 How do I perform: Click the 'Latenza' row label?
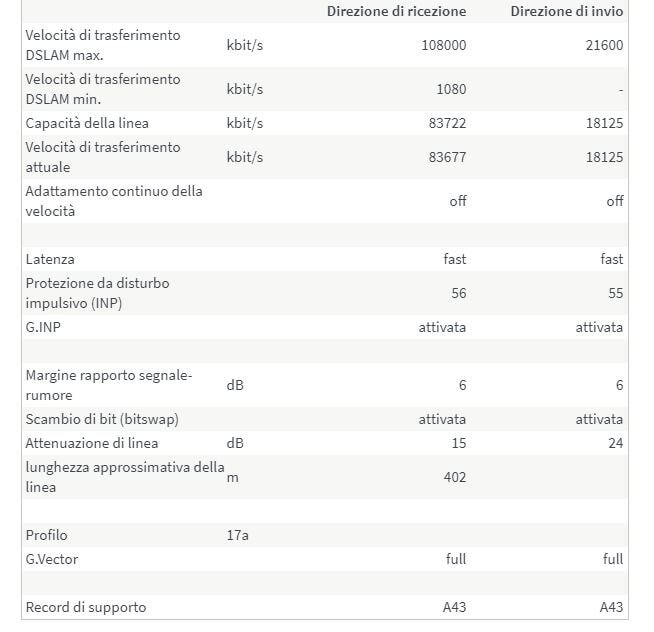coord(50,259)
